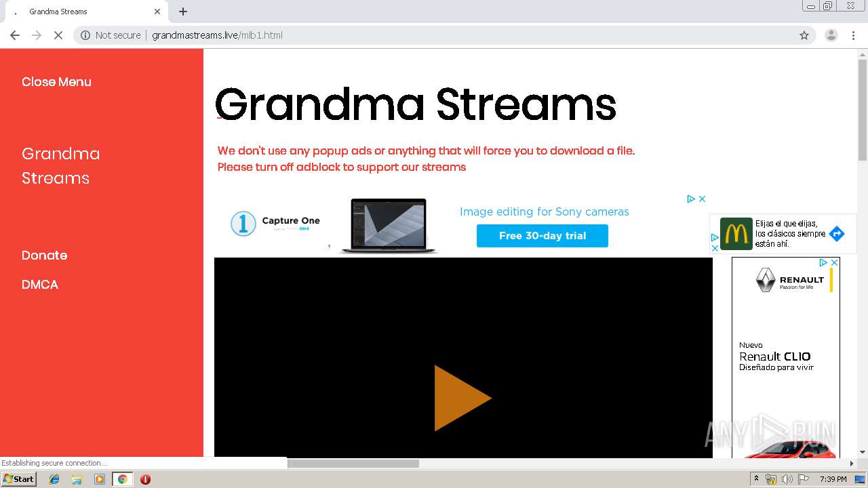Click the scrollbar down arrow
The height and width of the screenshot is (488, 868).
pos(863,452)
